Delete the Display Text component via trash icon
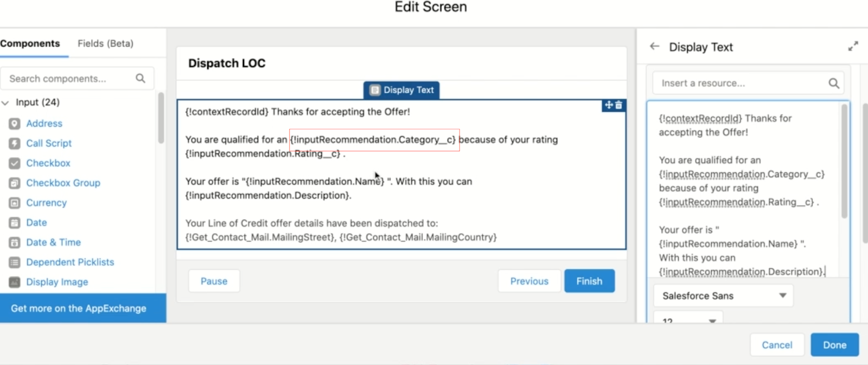Image resolution: width=868 pixels, height=365 pixels. tap(619, 105)
